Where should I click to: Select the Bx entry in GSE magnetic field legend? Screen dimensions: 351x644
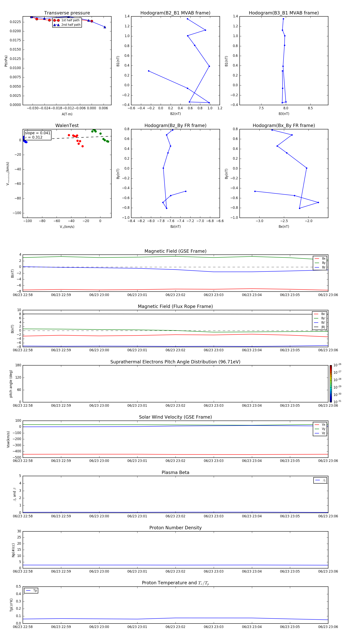320,259
